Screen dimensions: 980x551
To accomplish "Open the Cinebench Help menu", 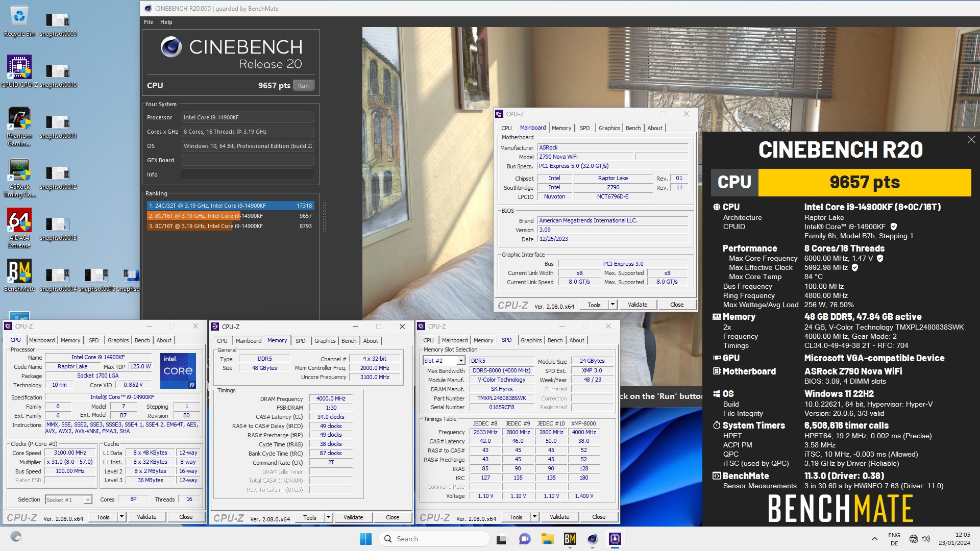I will (x=166, y=22).
